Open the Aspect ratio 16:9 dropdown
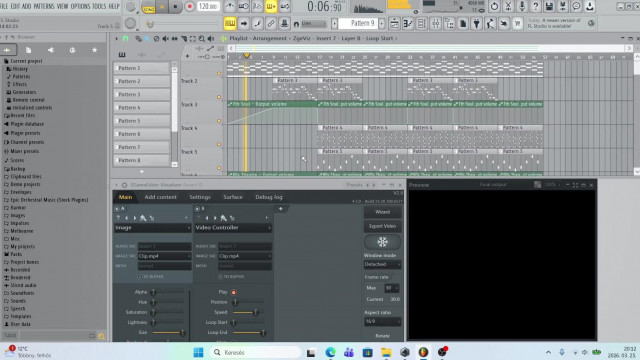Screen dimensions: 640x360 (382, 322)
